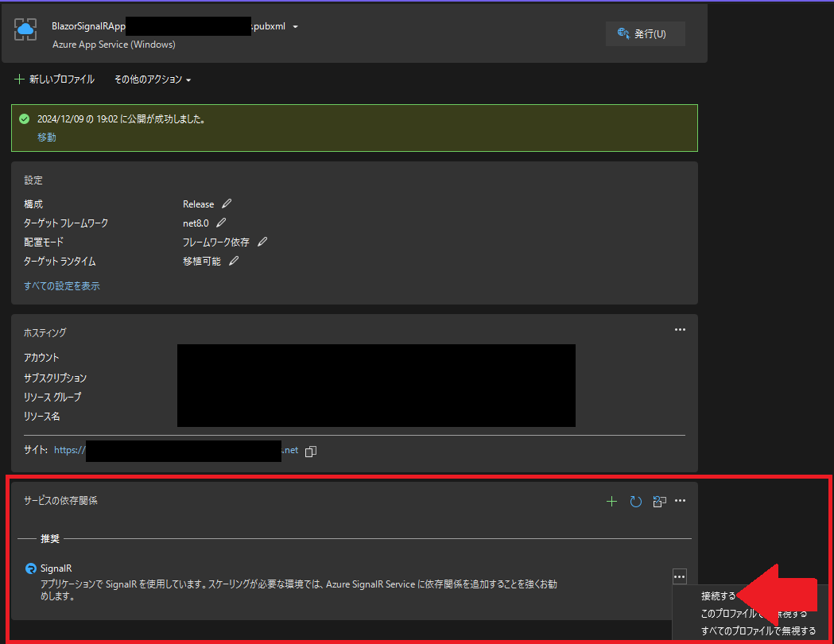This screenshot has height=644, width=834.
Task: Add a service dependency with plus icon
Action: tap(611, 501)
